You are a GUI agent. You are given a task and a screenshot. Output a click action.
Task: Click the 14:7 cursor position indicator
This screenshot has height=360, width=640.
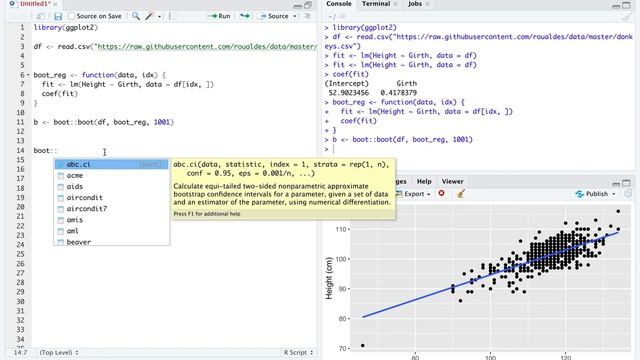[x=20, y=352]
